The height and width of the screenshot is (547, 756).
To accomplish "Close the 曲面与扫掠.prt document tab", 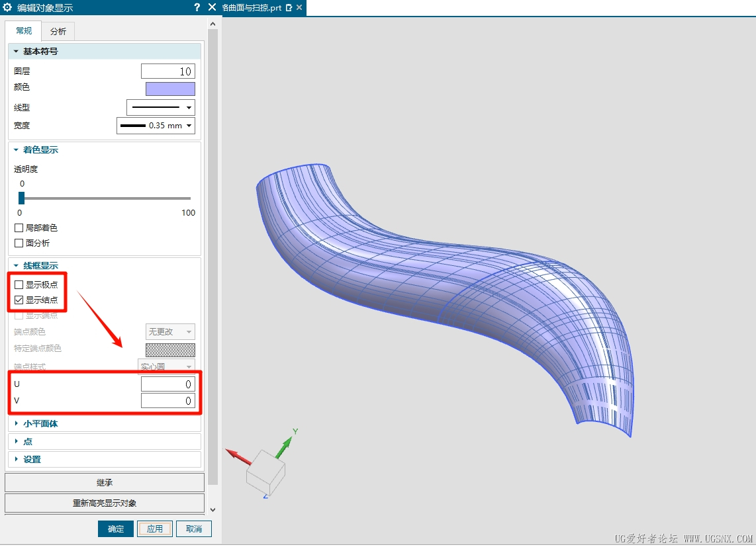I will [299, 8].
